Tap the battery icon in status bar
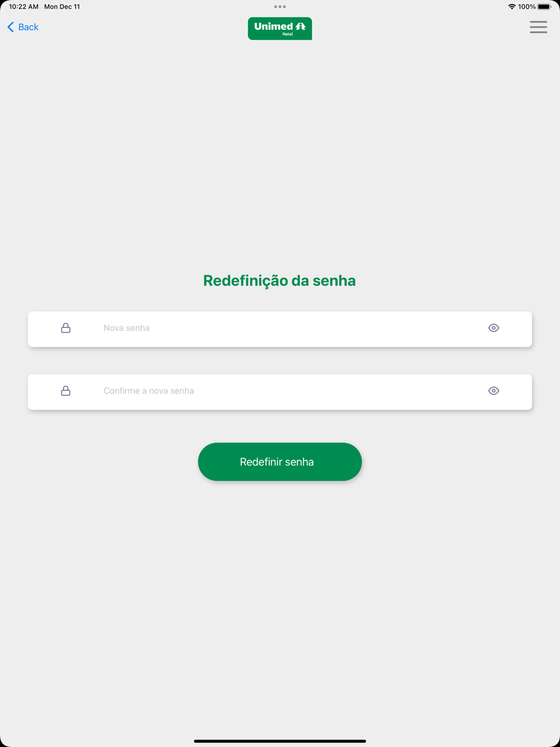The height and width of the screenshot is (747, 560). 545,7
